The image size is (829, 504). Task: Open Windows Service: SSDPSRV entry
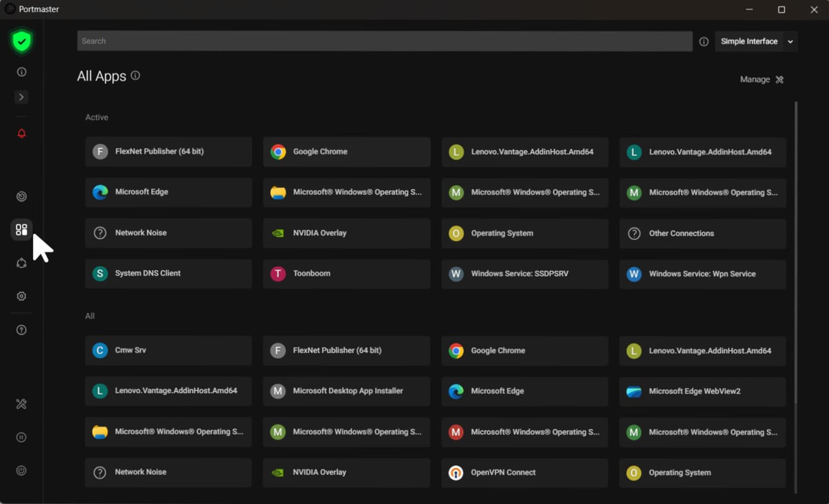point(525,274)
